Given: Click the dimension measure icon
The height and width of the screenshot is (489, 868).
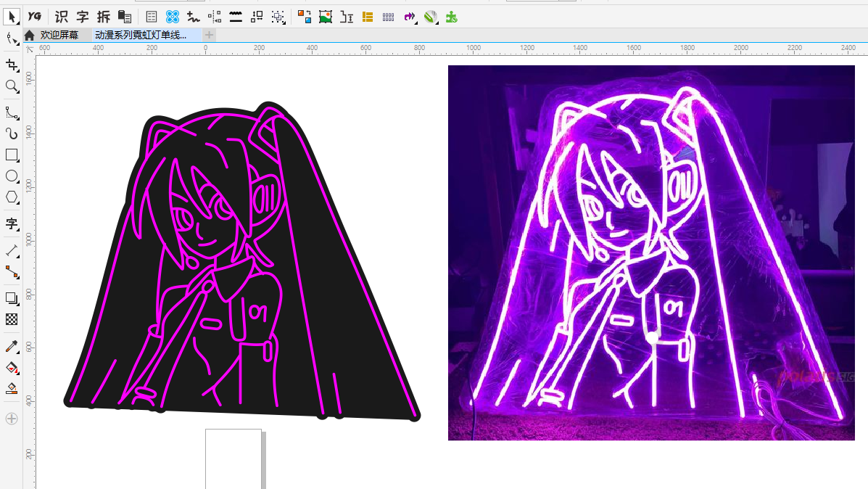Looking at the screenshot, I should (x=347, y=17).
